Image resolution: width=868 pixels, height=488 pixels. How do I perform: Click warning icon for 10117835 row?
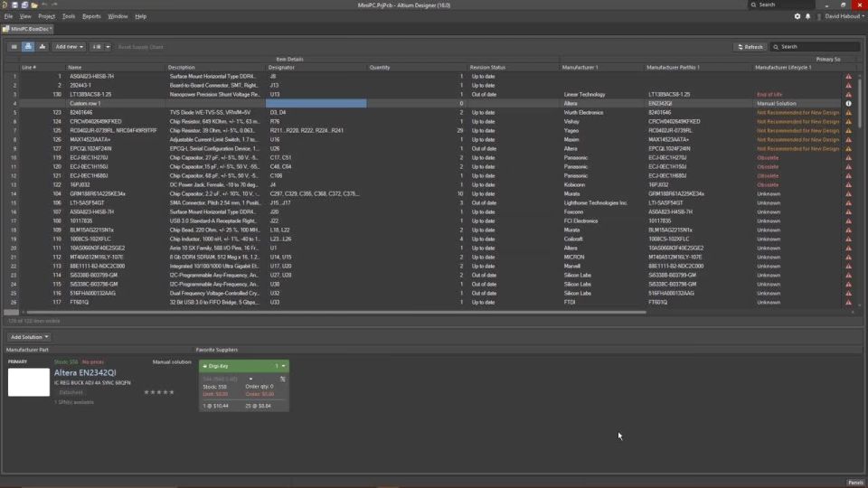click(848, 221)
